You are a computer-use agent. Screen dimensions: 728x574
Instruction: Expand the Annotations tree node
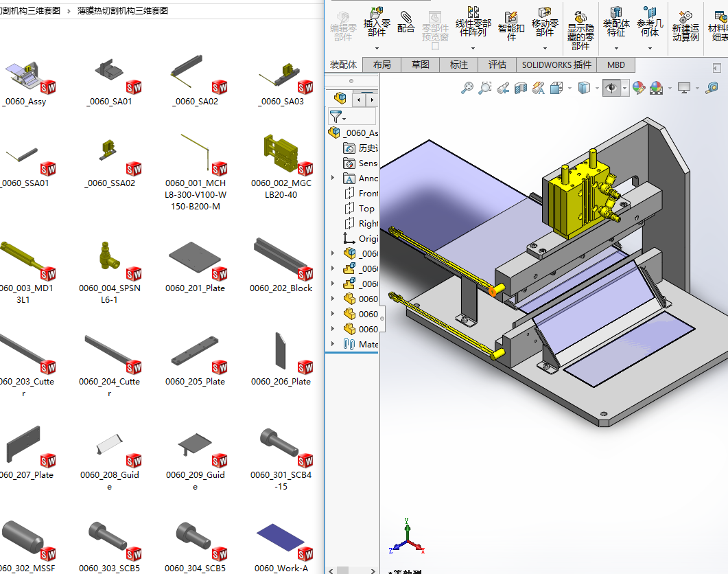332,178
